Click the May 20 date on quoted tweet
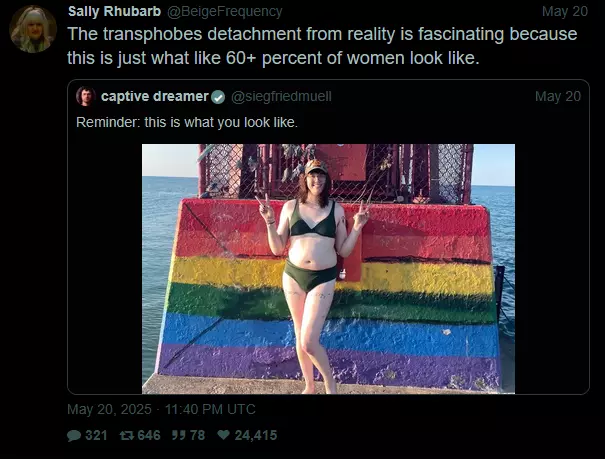605x459 pixels. (x=558, y=96)
